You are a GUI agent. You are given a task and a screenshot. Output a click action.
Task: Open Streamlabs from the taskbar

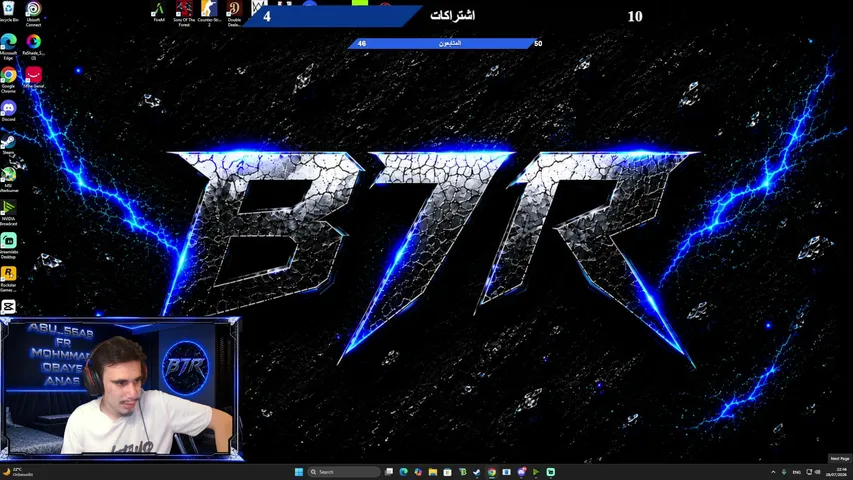pyautogui.click(x=551, y=472)
